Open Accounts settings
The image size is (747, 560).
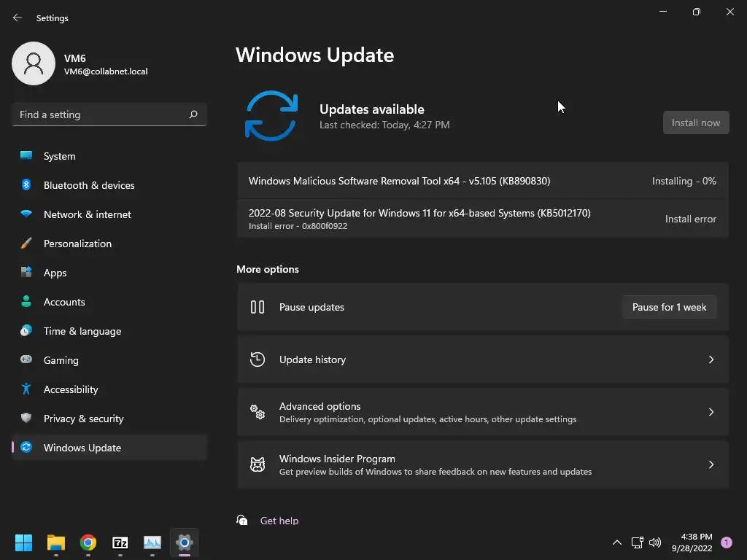[109, 302]
